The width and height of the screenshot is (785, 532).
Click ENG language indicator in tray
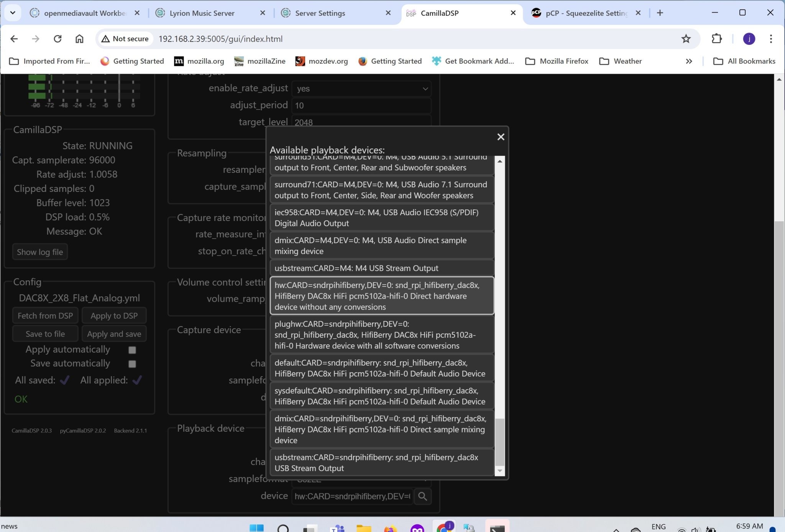(659, 527)
